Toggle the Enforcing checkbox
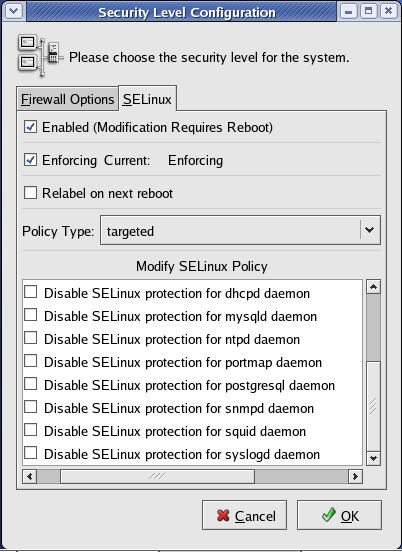The width and height of the screenshot is (402, 552). tap(30, 160)
